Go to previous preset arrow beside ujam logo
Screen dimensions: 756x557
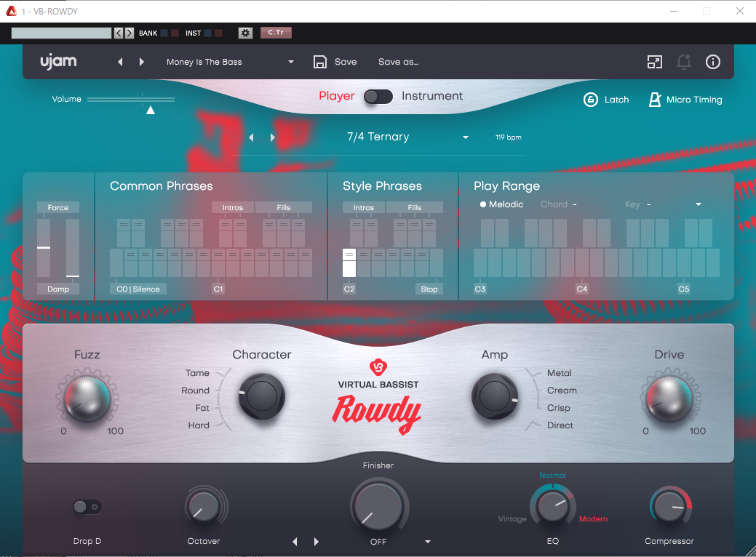[x=121, y=62]
